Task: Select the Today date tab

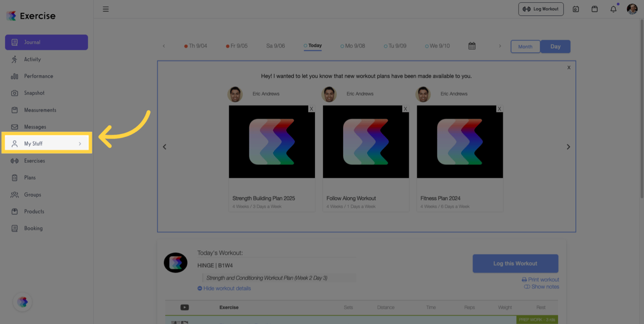Action: 313,46
